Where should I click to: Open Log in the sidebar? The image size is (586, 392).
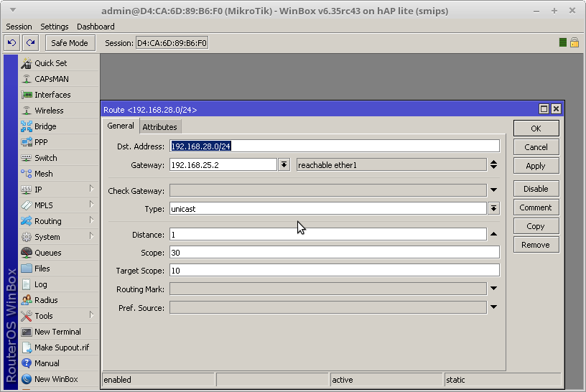click(x=59, y=284)
